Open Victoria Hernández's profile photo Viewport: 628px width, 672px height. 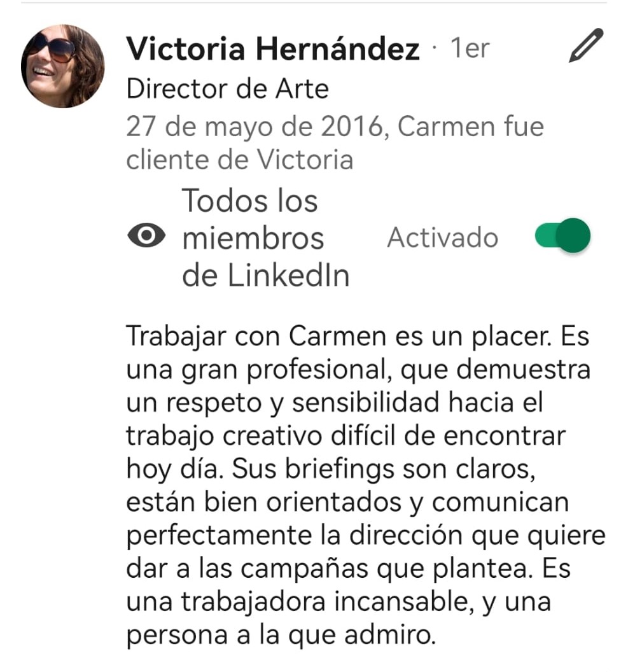(x=63, y=66)
